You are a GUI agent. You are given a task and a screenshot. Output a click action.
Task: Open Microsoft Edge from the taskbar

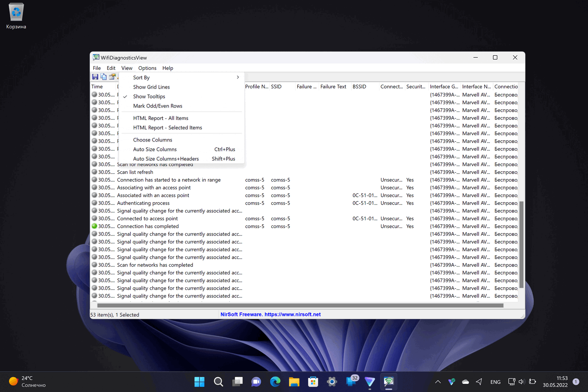tap(275, 381)
